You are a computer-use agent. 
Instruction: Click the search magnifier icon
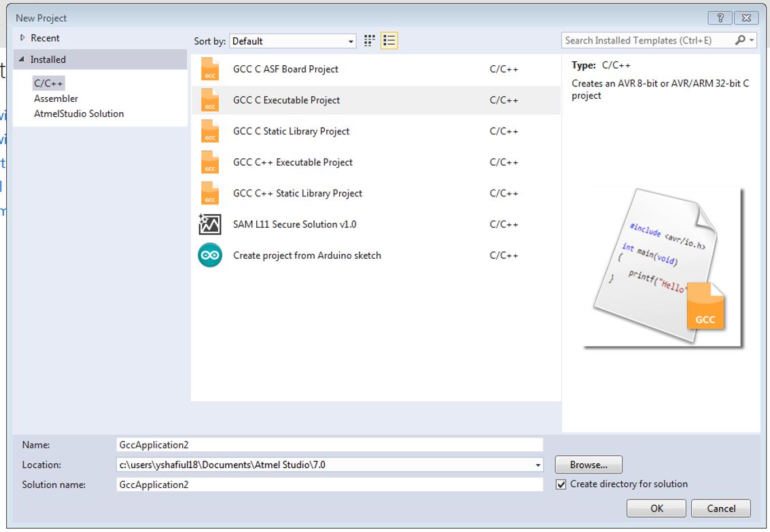740,40
